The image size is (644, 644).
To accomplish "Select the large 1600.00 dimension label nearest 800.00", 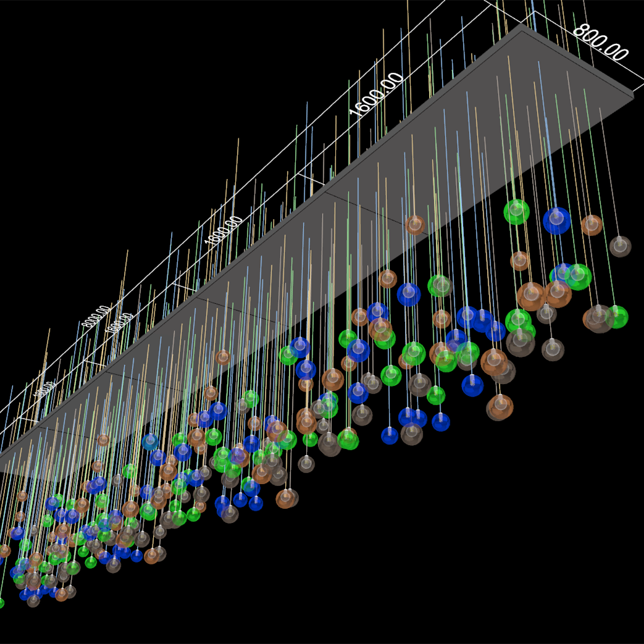I will 376,94.
